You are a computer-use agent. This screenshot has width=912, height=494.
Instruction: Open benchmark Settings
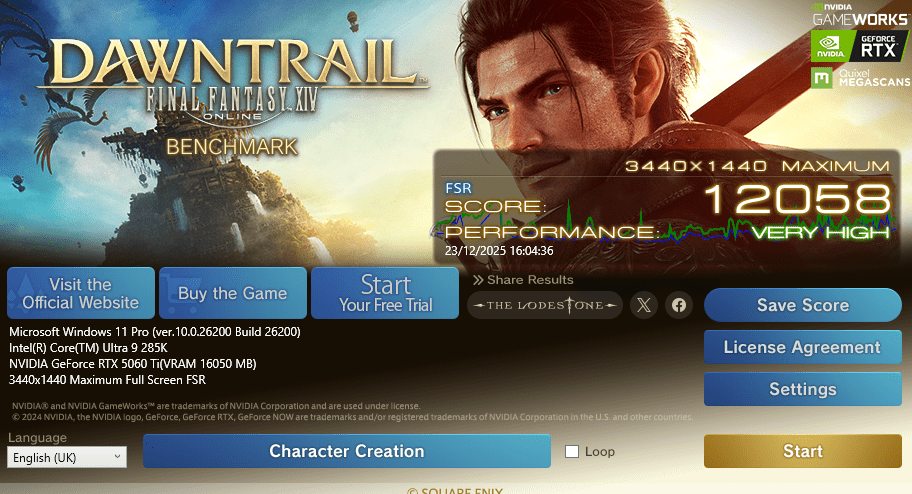803,389
